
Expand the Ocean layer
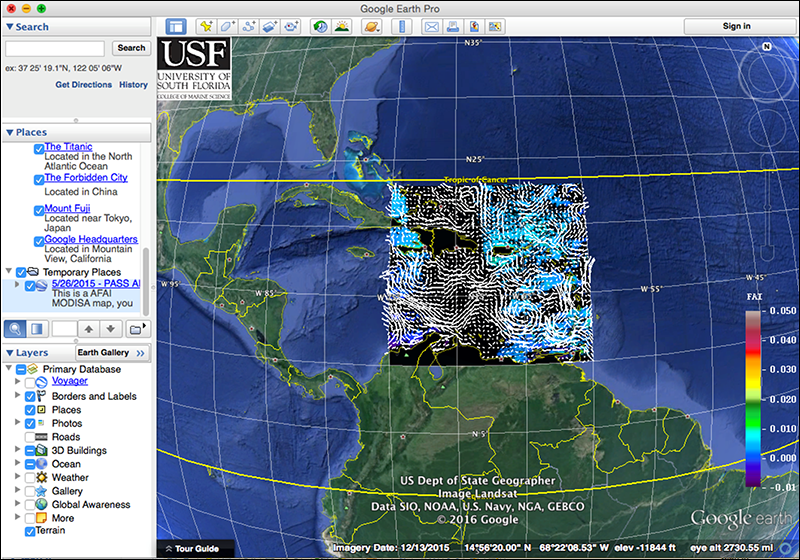(x=17, y=463)
